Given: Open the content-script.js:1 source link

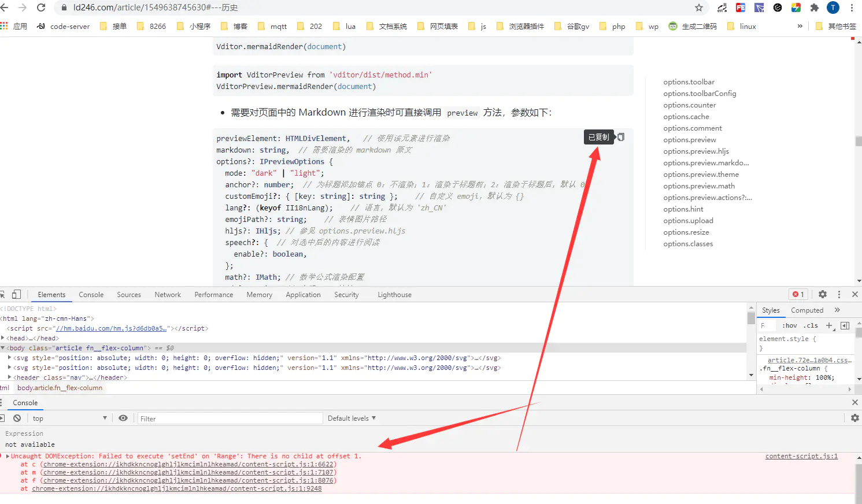Looking at the screenshot, I should click(801, 456).
